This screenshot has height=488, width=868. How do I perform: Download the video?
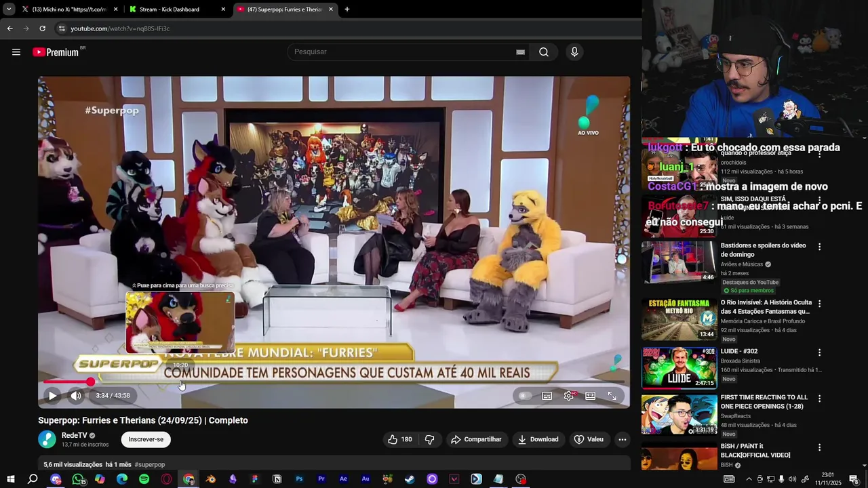tap(538, 439)
